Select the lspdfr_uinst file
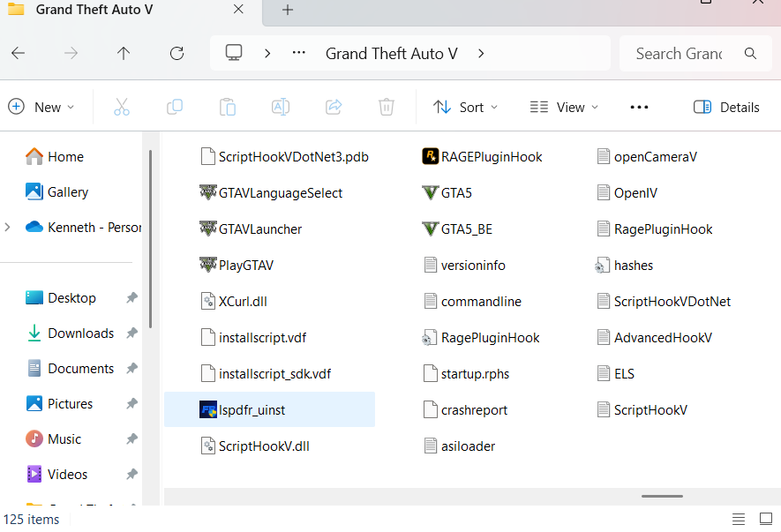 [269, 410]
